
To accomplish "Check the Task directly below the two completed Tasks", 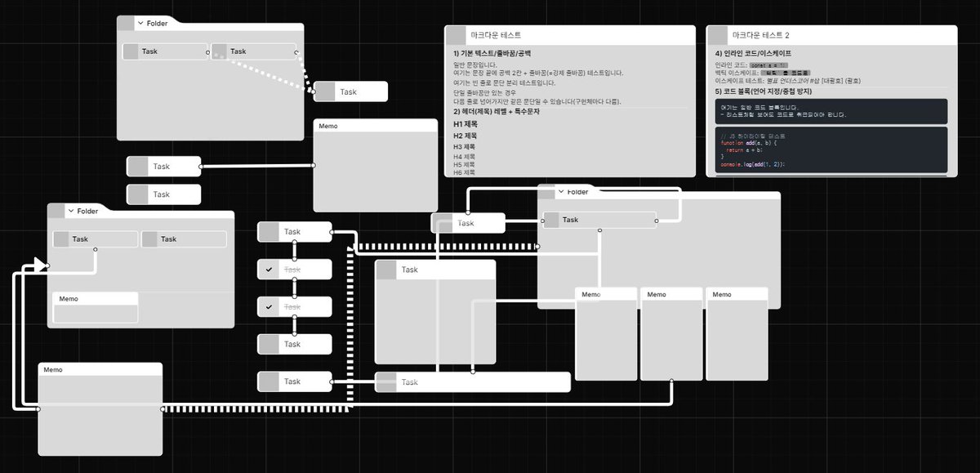I will [x=269, y=345].
